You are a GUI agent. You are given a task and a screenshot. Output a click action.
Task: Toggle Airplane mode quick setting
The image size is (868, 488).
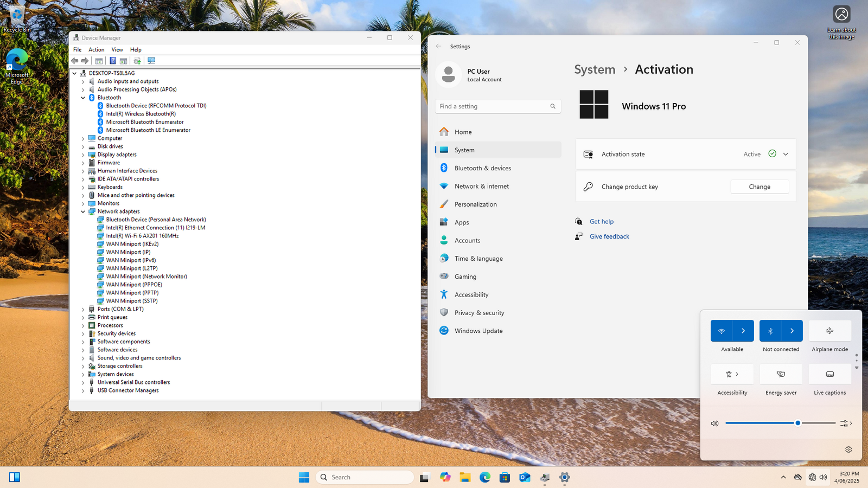point(830,331)
